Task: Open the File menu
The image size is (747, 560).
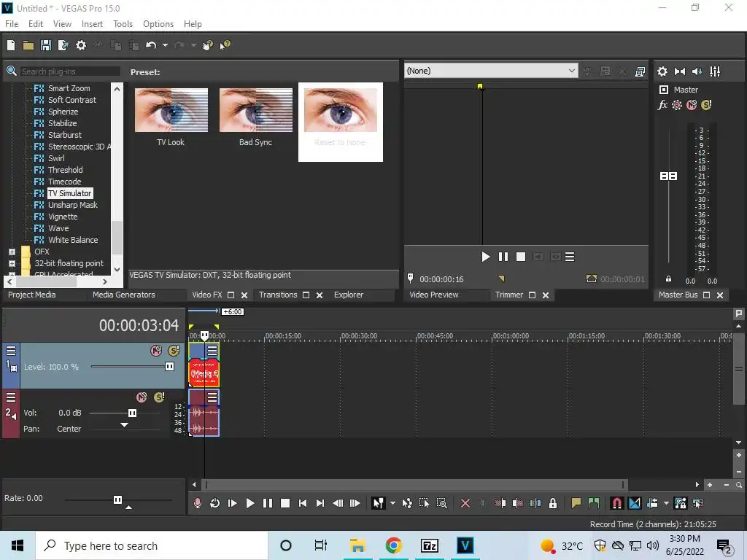Action: [12, 24]
